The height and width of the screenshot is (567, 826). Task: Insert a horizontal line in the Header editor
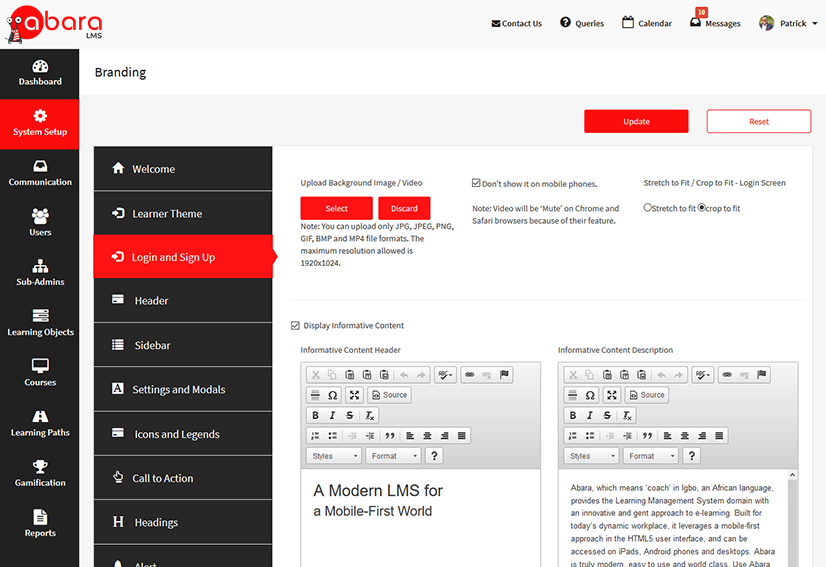316,395
